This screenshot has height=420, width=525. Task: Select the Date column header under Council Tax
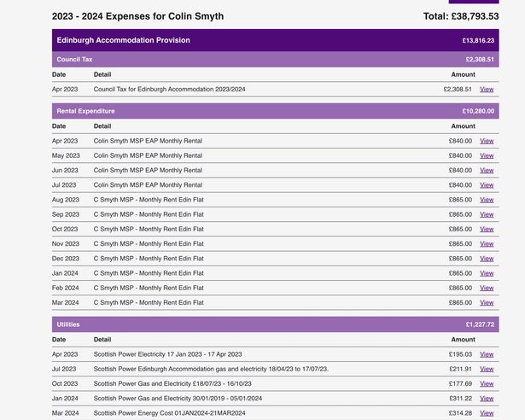pos(59,74)
